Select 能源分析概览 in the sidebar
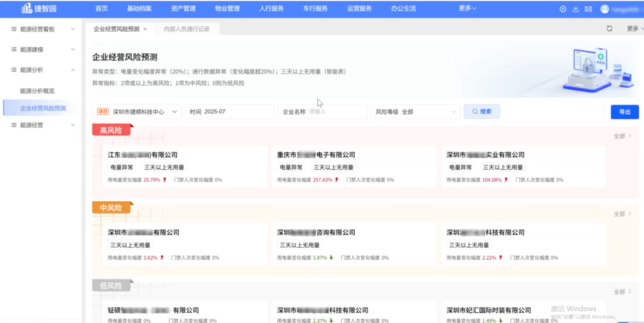Image resolution: width=644 pixels, height=323 pixels. coord(37,91)
